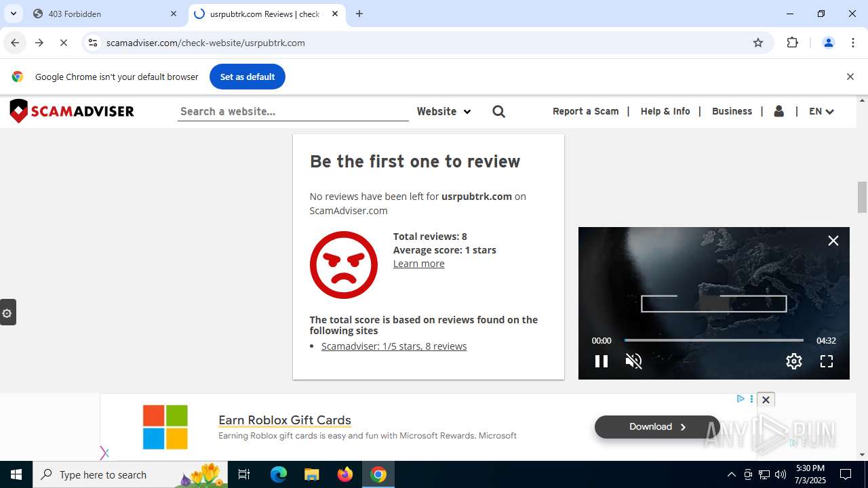Image resolution: width=868 pixels, height=488 pixels.
Task: Click the ScamAdviser logo
Action: coord(72,111)
